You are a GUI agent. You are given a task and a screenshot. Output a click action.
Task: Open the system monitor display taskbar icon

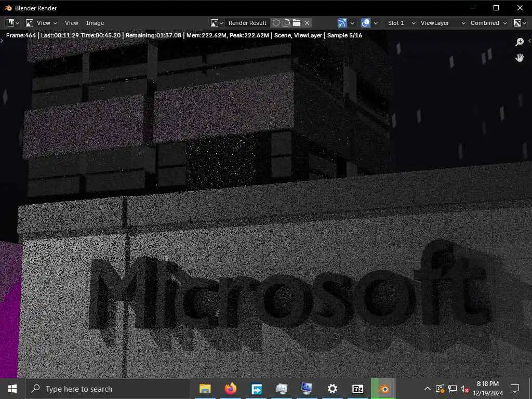[x=307, y=389]
